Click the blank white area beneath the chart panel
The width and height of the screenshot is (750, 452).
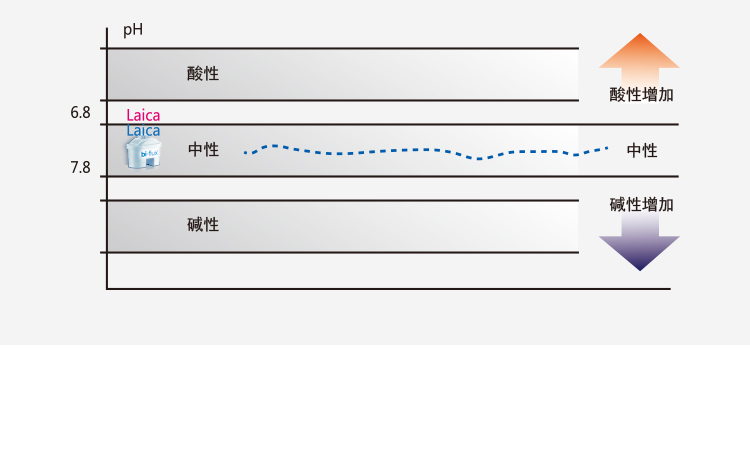[x=375, y=398]
